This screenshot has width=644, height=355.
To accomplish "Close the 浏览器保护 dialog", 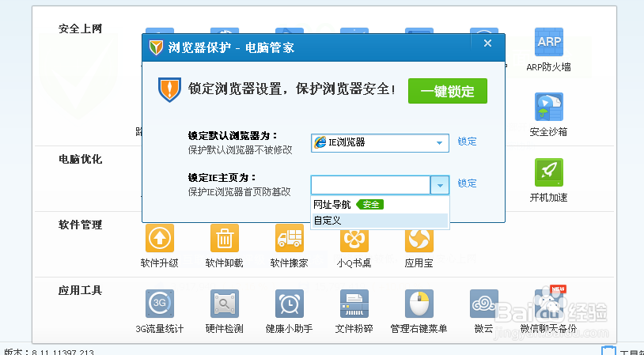I will tap(487, 43).
